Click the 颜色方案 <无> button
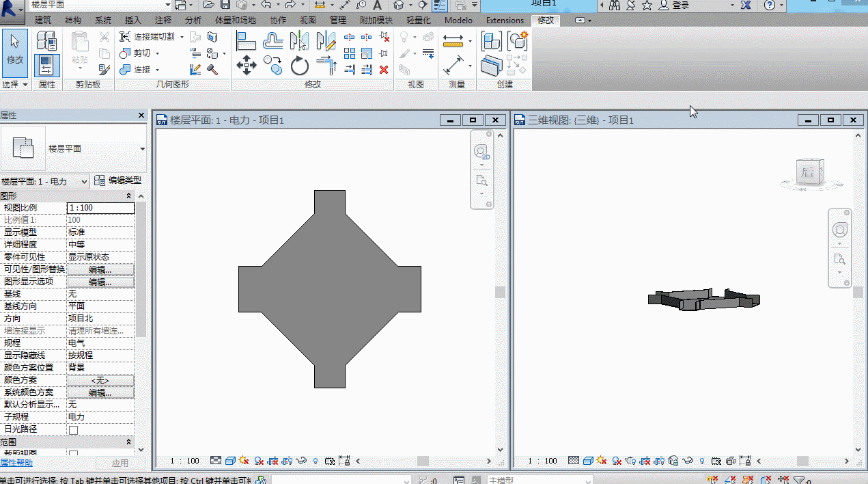This screenshot has height=484, width=868. pos(100,380)
